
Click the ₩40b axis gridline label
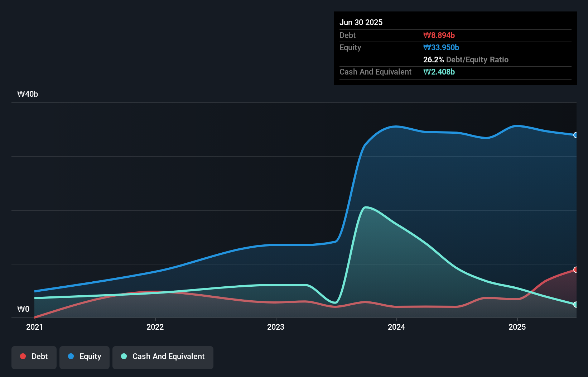pos(28,94)
